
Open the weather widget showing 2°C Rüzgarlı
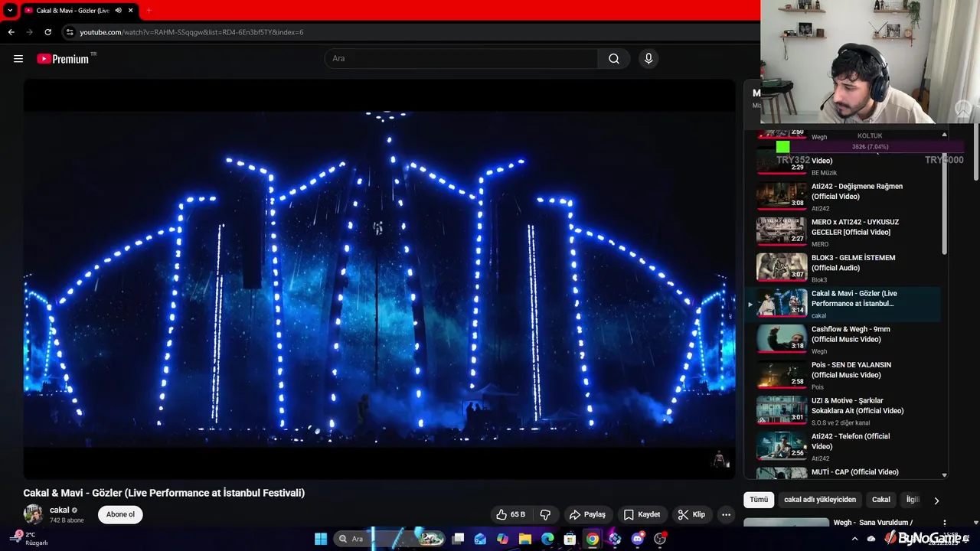[x=31, y=539]
